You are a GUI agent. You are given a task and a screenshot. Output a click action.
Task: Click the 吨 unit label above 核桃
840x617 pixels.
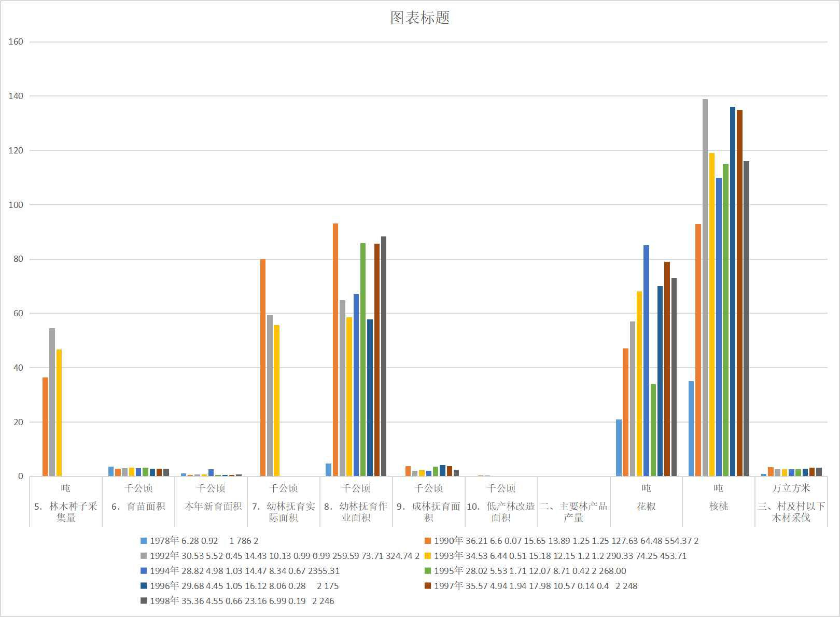[719, 488]
